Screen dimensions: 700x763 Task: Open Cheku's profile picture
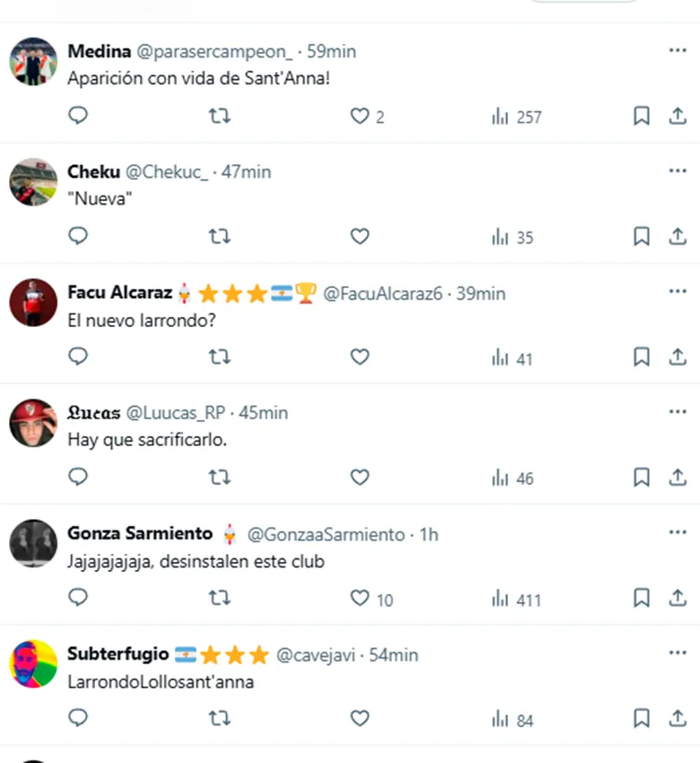pyautogui.click(x=33, y=181)
